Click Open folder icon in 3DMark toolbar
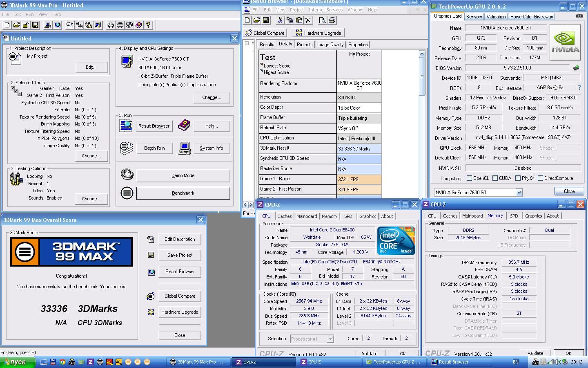Image resolution: width=588 pixels, height=368 pixels. coord(16,25)
